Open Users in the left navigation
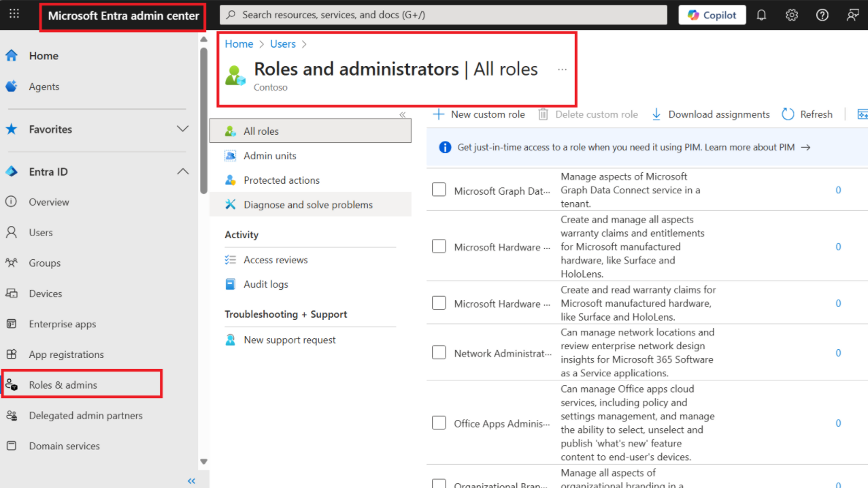 click(x=41, y=233)
